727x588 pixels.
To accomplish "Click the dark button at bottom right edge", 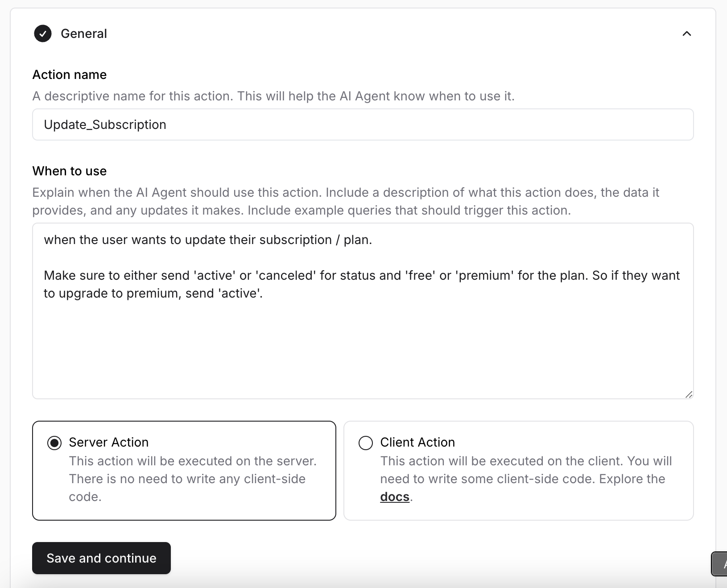I will [722, 564].
